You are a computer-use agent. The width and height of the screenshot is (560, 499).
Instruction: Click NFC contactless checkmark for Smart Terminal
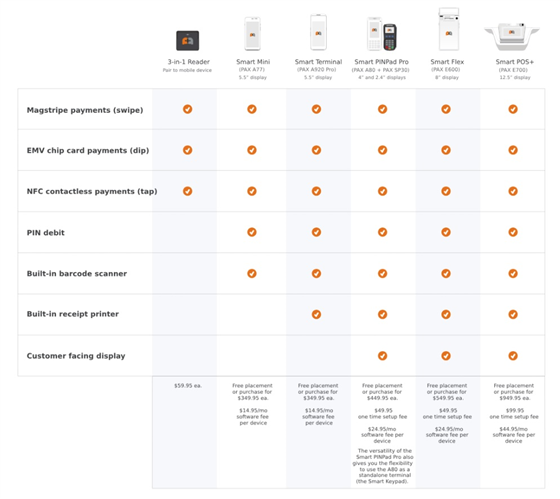[x=316, y=191]
